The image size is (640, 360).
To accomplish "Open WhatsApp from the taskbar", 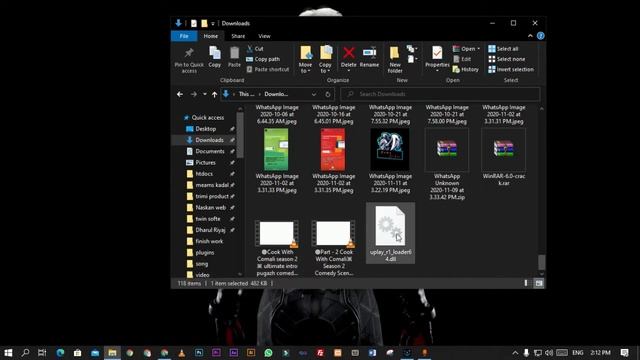I will [x=268, y=352].
